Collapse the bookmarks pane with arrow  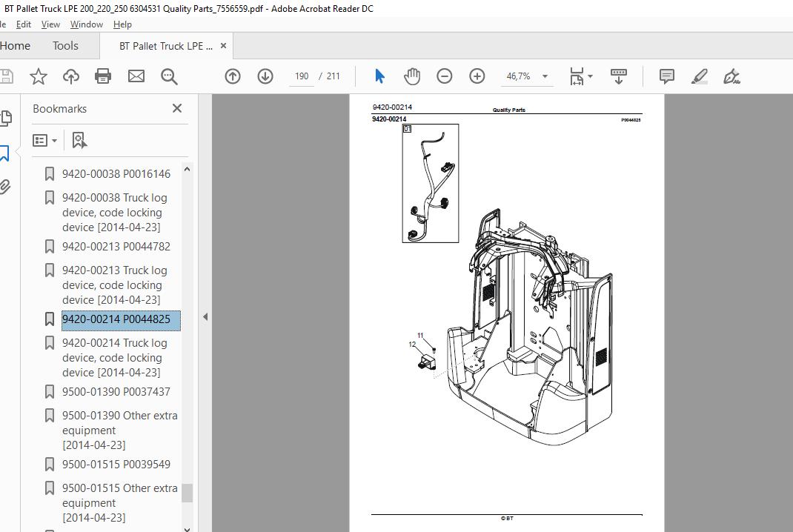(x=205, y=316)
